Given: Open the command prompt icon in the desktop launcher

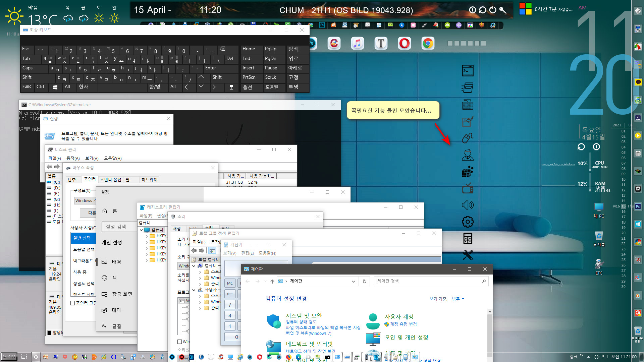Looking at the screenshot, I should 468,71.
